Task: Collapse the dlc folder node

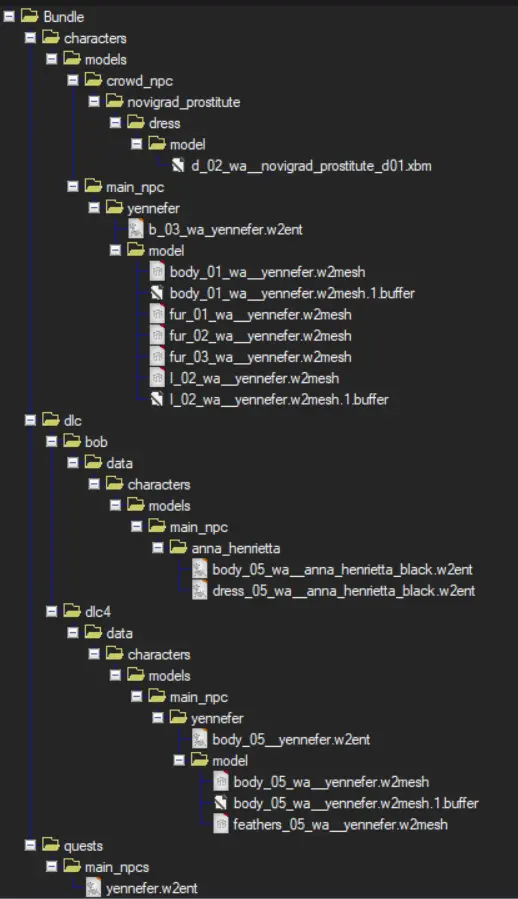Action: click(x=30, y=420)
